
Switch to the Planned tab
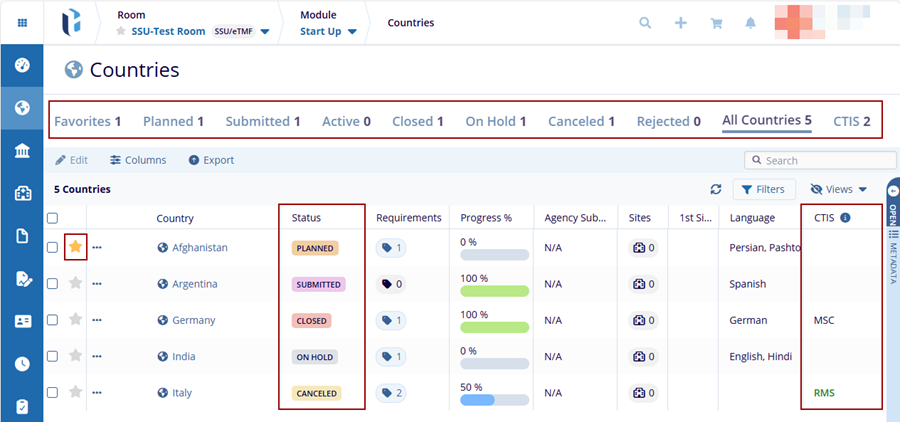tap(173, 121)
